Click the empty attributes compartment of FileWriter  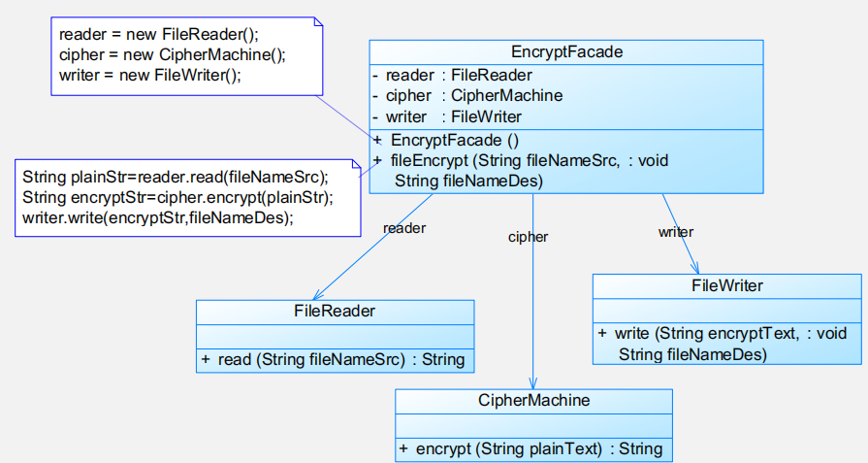click(x=726, y=311)
